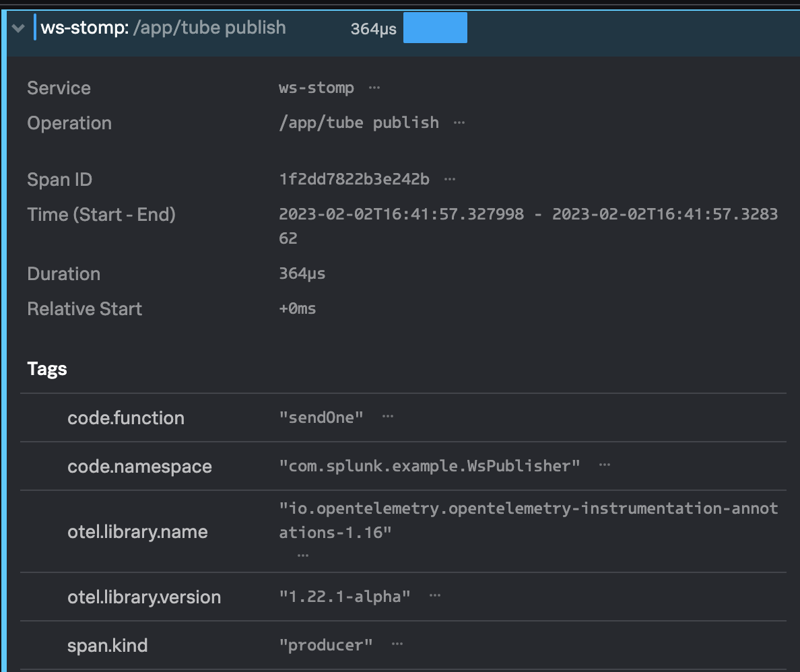
Task: Click the ellipsis beside the code.function sendOne value
Action: pyautogui.click(x=387, y=417)
